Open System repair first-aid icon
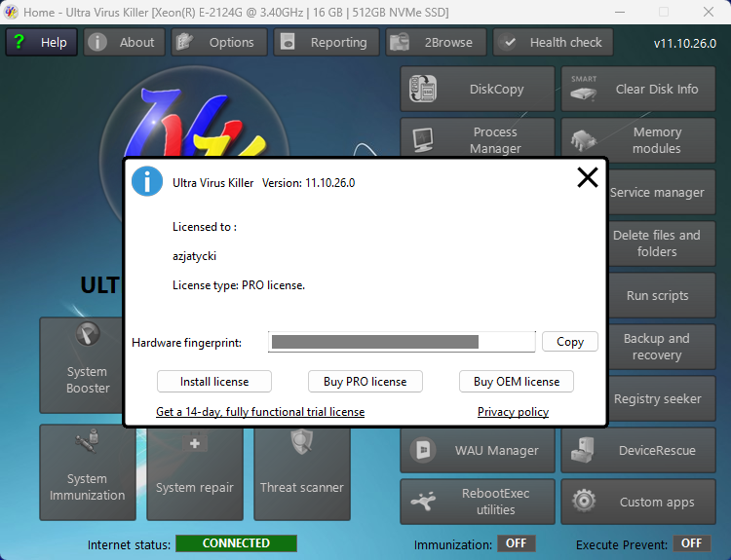This screenshot has width=731, height=560. (x=195, y=443)
